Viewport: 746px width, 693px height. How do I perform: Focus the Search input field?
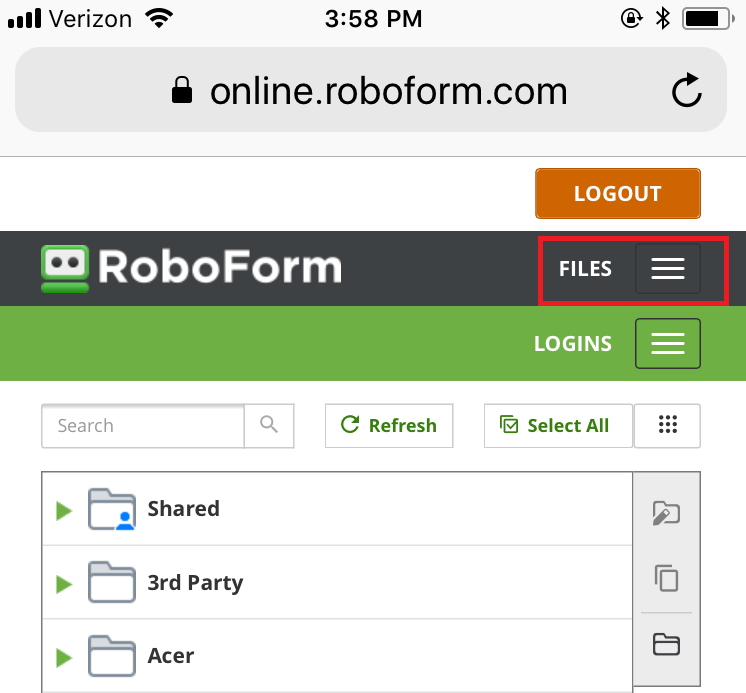[x=143, y=426]
